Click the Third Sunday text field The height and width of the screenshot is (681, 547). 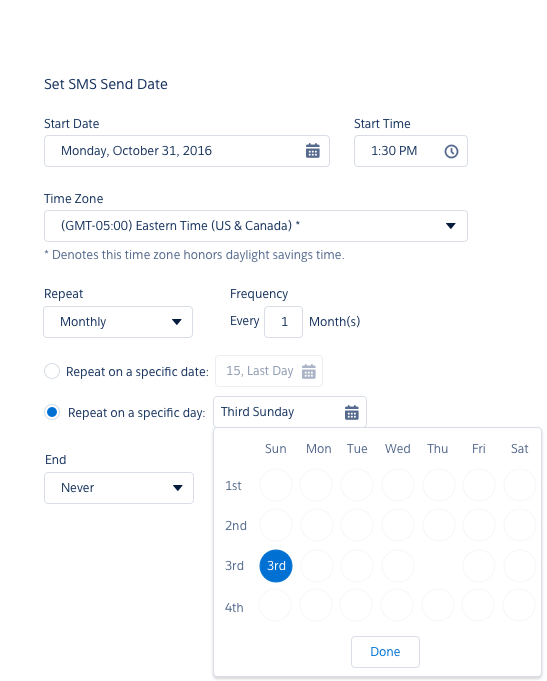point(290,412)
